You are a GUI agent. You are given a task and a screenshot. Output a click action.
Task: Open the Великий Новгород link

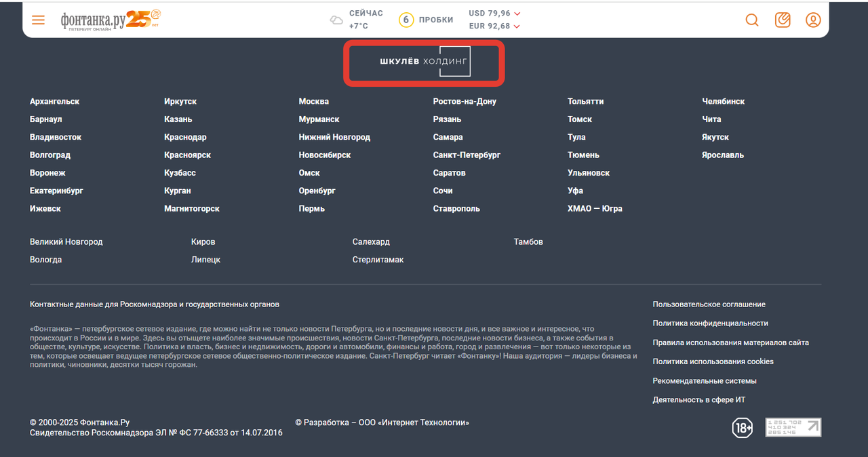coord(66,242)
